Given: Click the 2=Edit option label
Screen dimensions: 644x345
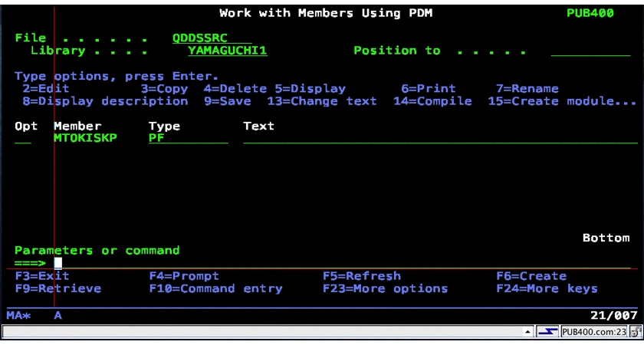Looking at the screenshot, I should point(46,89).
